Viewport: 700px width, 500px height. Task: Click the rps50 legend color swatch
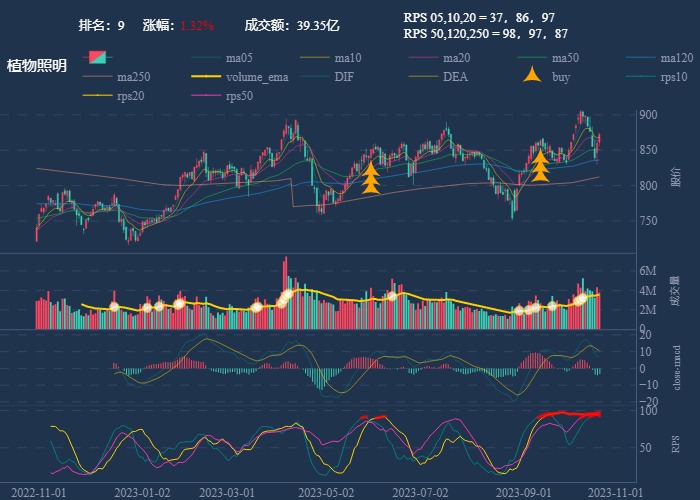coord(207,95)
